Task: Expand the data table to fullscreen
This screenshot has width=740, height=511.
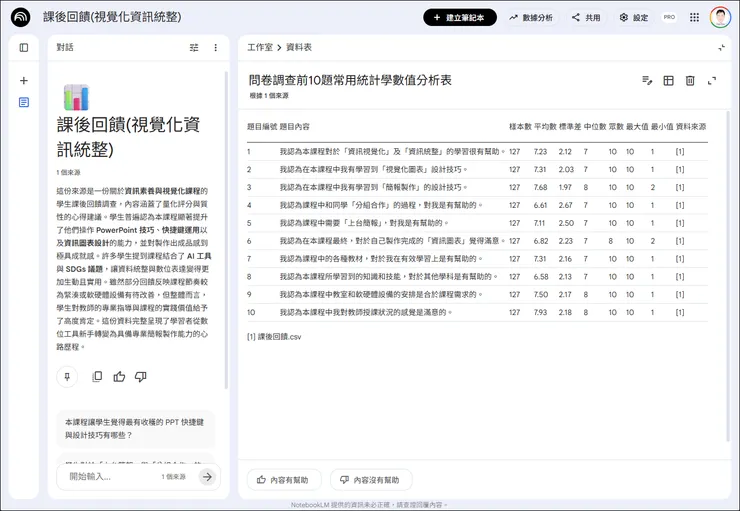Action: 712,81
